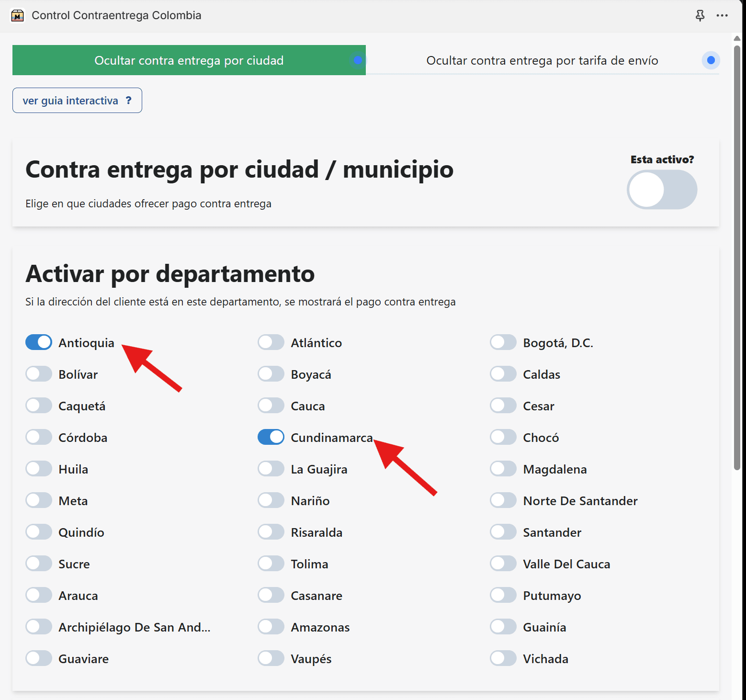Enable the Amazonas toggle

271,627
